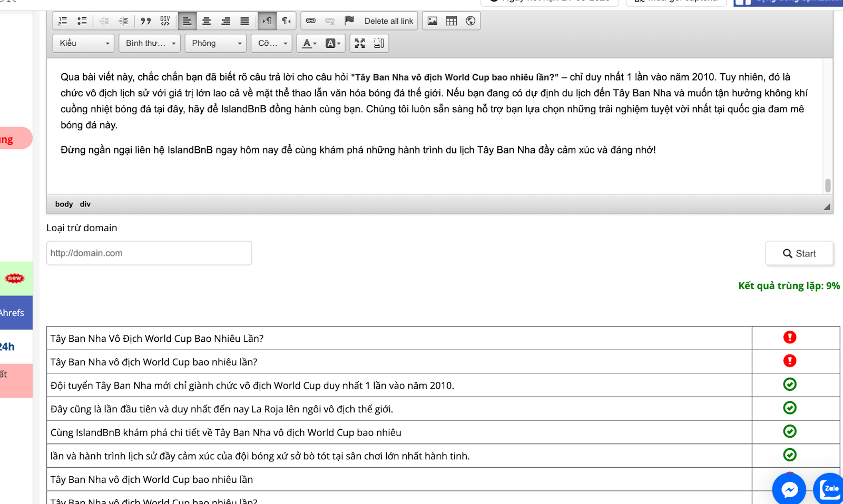
Task: Insert a hyperlink
Action: tap(311, 21)
